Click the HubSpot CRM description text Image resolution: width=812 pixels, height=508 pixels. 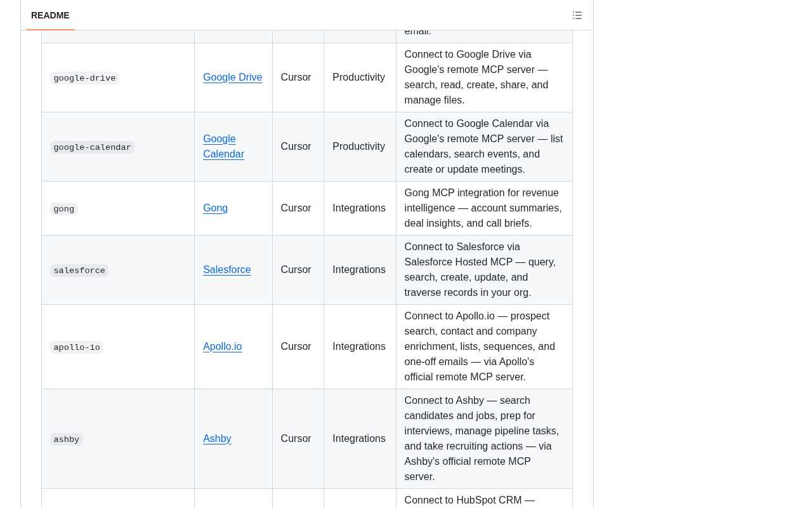(470, 500)
